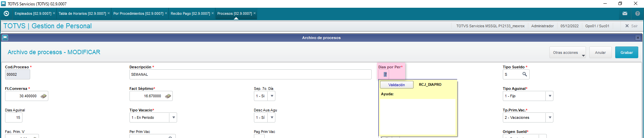
Task: Switch to the Por Procedimientos tab
Action: [x=138, y=13]
